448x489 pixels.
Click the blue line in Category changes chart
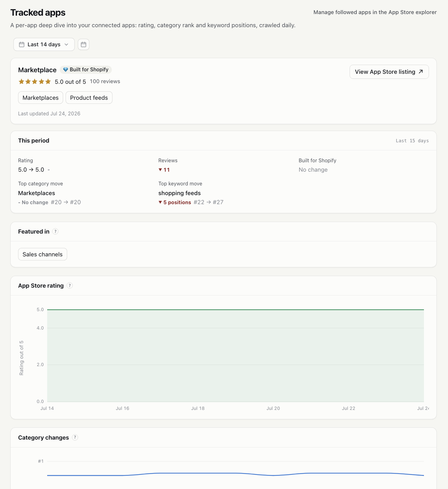(x=236, y=473)
